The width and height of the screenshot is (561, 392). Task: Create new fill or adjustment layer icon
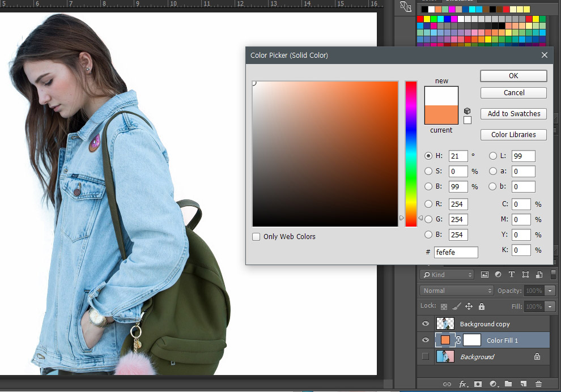tap(493, 384)
